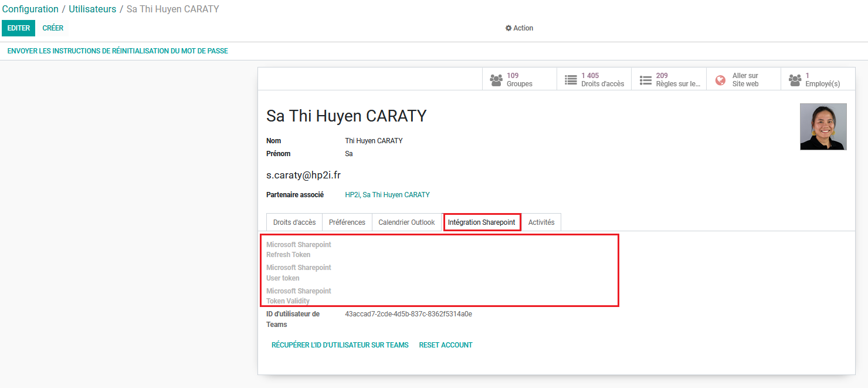Screen dimensions: 868x388
Task: Open the 1 Employé(s) stat button
Action: click(818, 79)
